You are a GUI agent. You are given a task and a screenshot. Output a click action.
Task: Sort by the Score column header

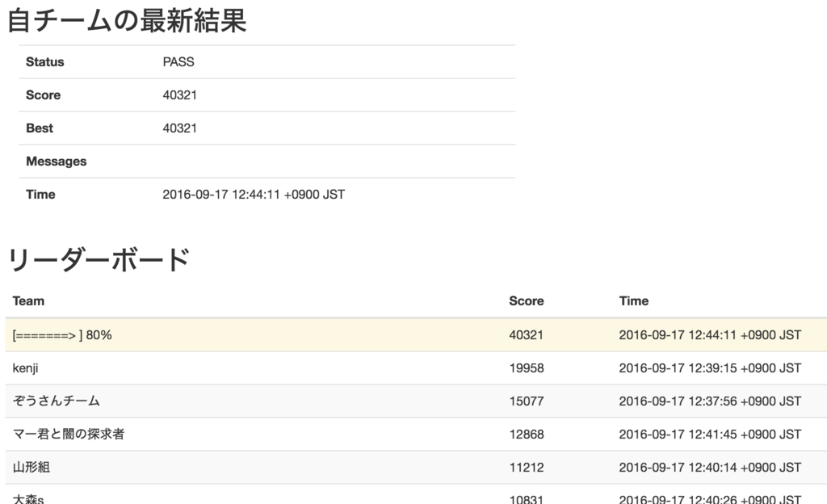click(x=526, y=300)
